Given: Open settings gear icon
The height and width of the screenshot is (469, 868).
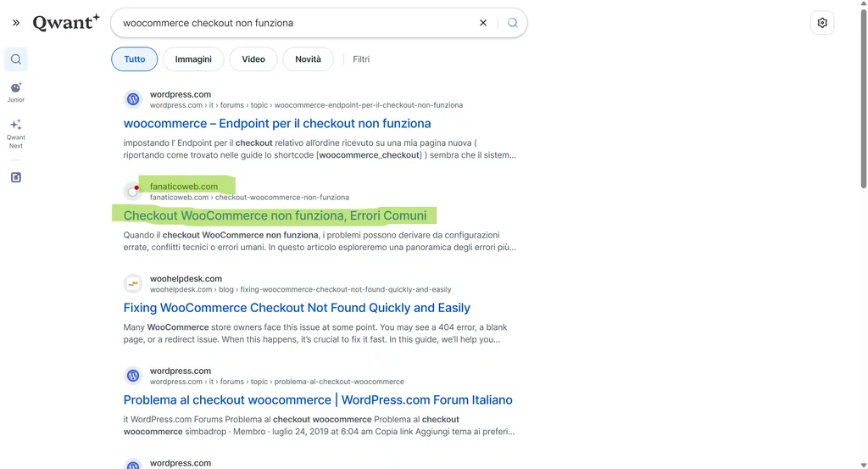Looking at the screenshot, I should point(821,23).
